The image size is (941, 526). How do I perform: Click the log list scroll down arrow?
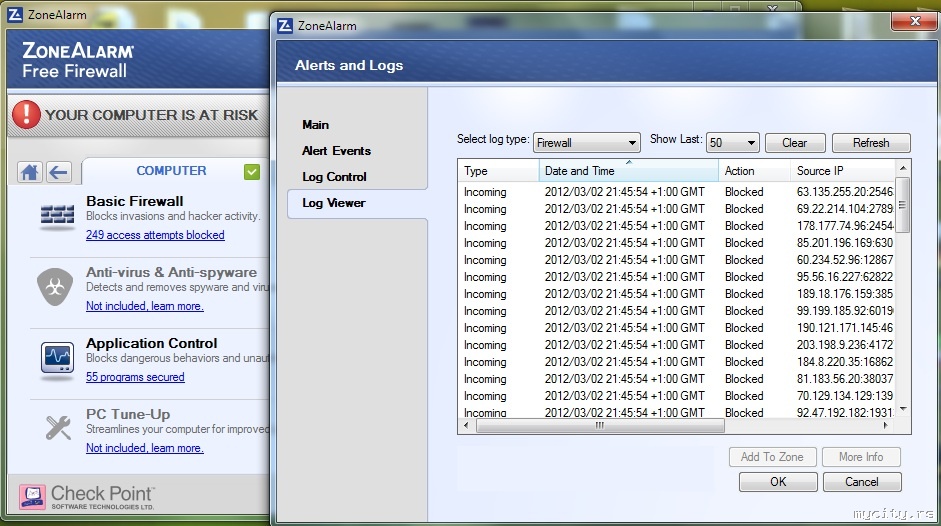point(903,410)
